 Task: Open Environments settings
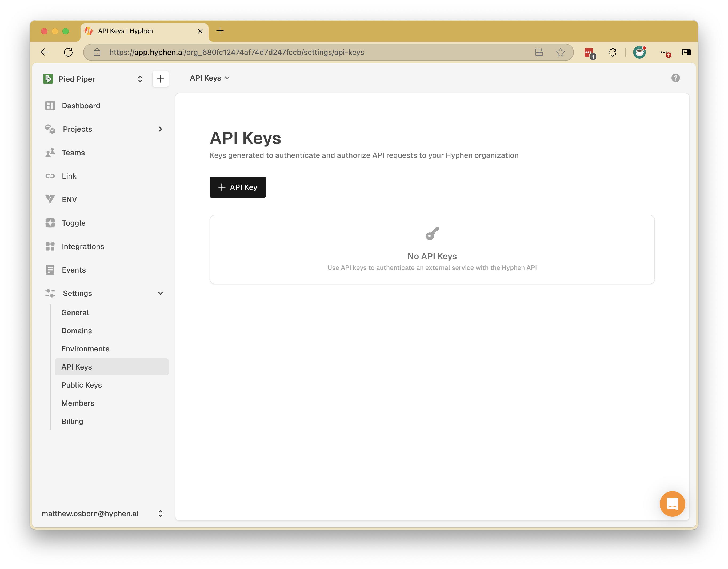[112, 349]
